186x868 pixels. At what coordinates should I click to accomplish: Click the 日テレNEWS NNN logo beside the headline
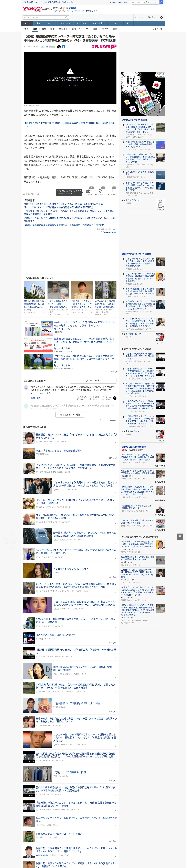click(x=104, y=46)
